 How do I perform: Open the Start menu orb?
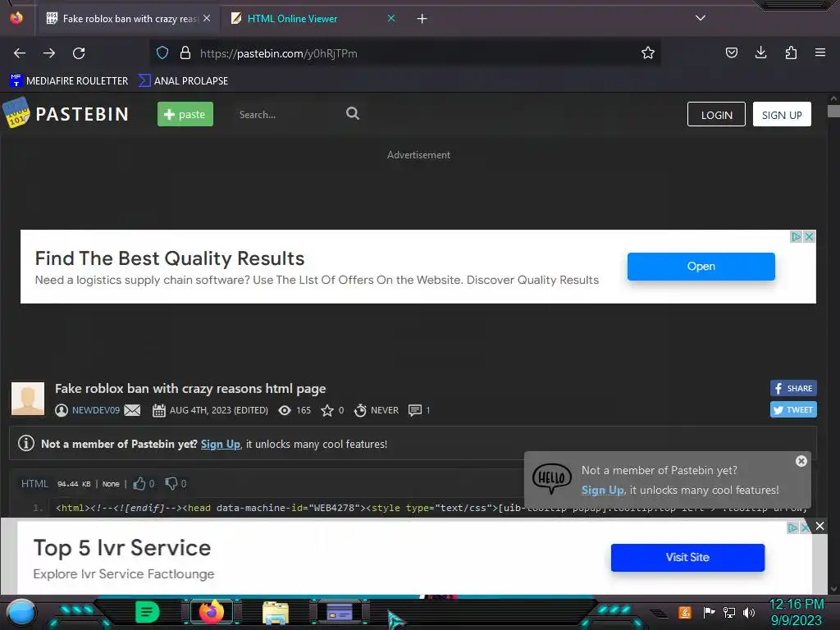click(x=21, y=612)
